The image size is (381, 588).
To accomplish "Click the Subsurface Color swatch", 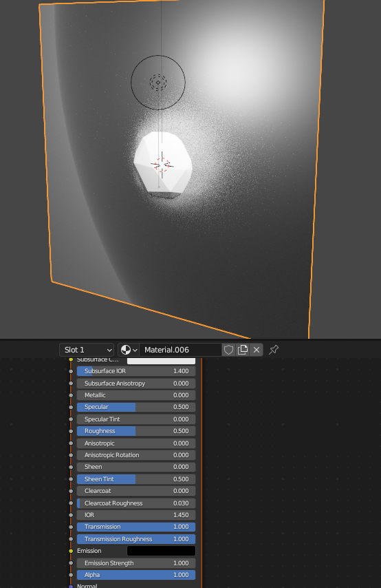I will click(161, 360).
